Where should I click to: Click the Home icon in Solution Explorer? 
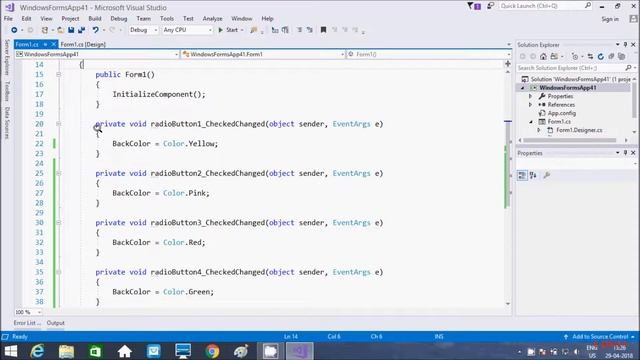point(543,56)
